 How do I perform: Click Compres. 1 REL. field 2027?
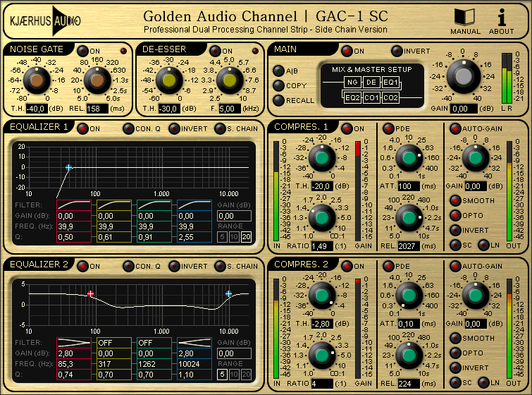click(x=409, y=246)
